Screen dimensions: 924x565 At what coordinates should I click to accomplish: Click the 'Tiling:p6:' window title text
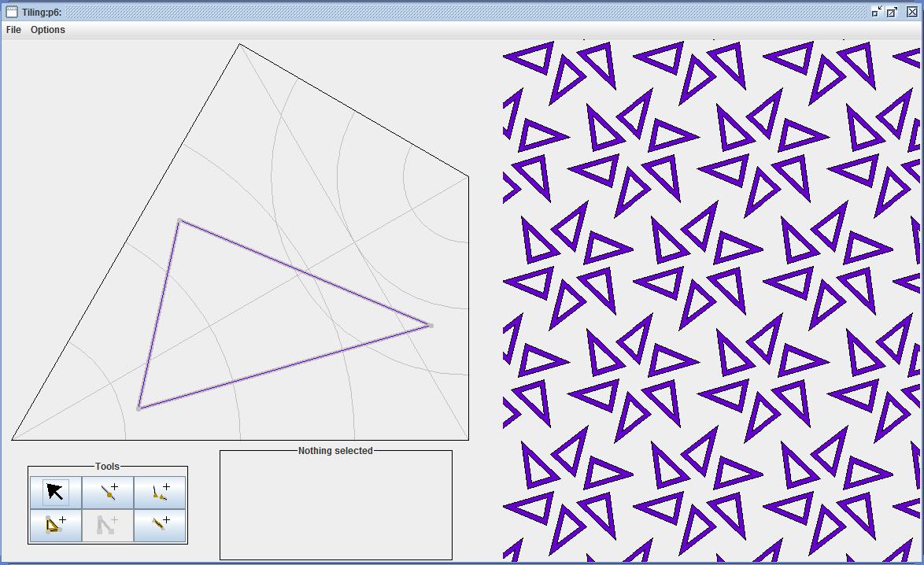pyautogui.click(x=42, y=13)
